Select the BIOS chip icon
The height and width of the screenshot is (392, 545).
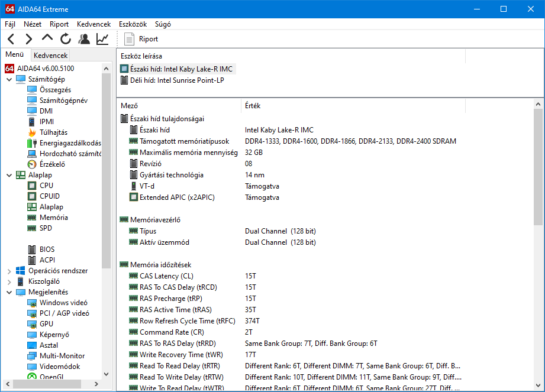click(31, 250)
